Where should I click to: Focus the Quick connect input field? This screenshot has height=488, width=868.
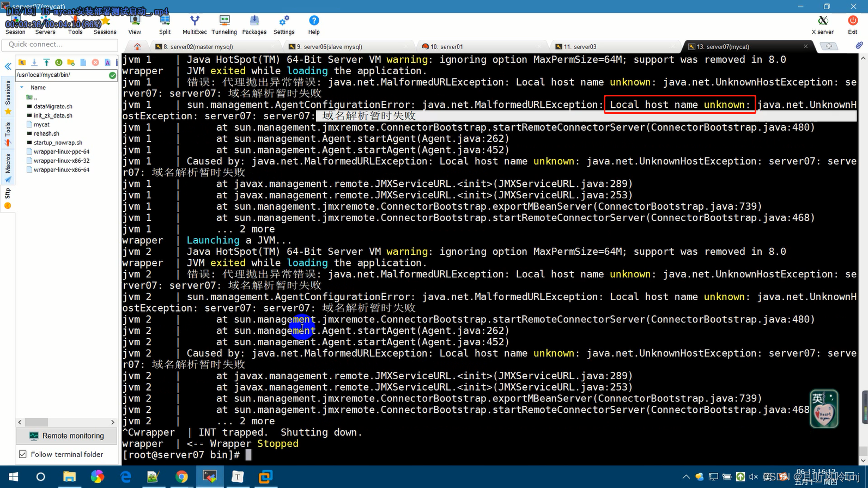click(x=59, y=44)
